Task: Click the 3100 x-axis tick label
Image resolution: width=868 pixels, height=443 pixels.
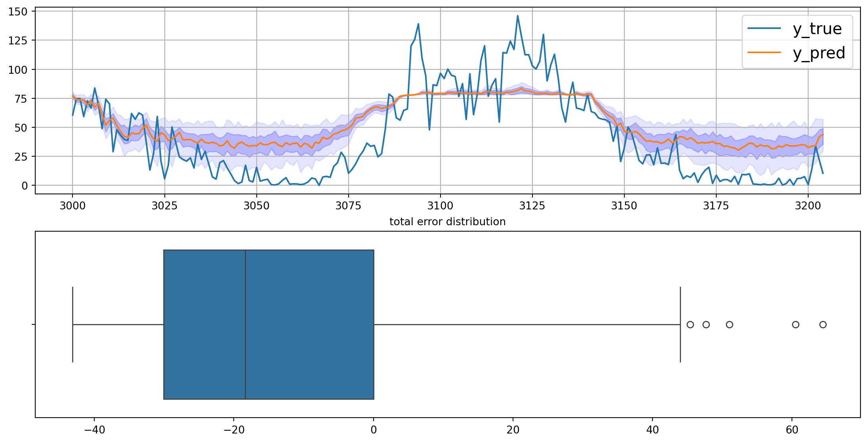Action: coord(440,206)
